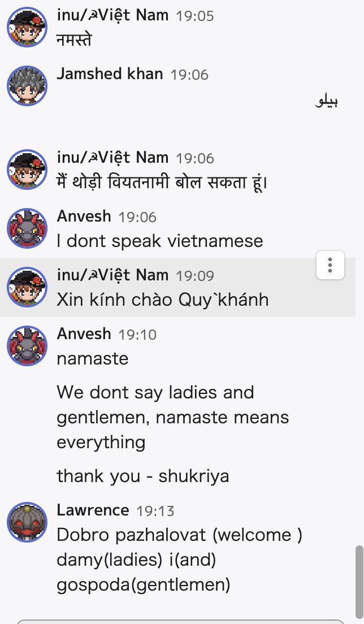Open the three-dot message options menu
Image resolution: width=364 pixels, height=624 pixels.
(x=330, y=265)
